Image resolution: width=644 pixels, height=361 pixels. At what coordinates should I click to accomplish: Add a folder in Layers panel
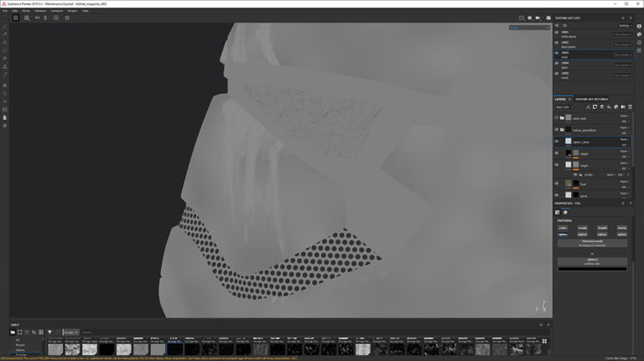click(x=623, y=107)
